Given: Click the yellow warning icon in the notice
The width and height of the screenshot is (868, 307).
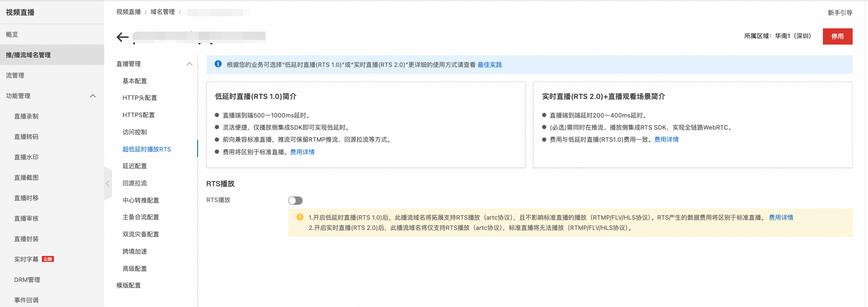Looking at the screenshot, I should click(x=300, y=217).
